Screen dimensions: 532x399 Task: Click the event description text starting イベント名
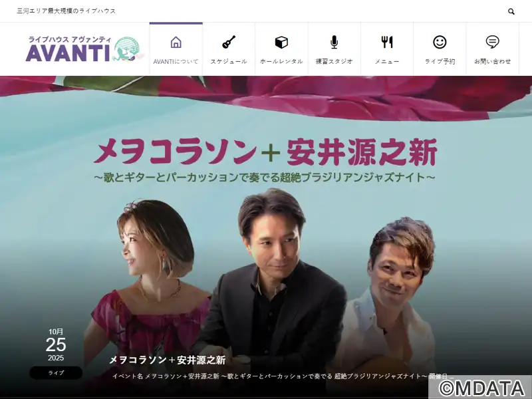[x=283, y=376]
